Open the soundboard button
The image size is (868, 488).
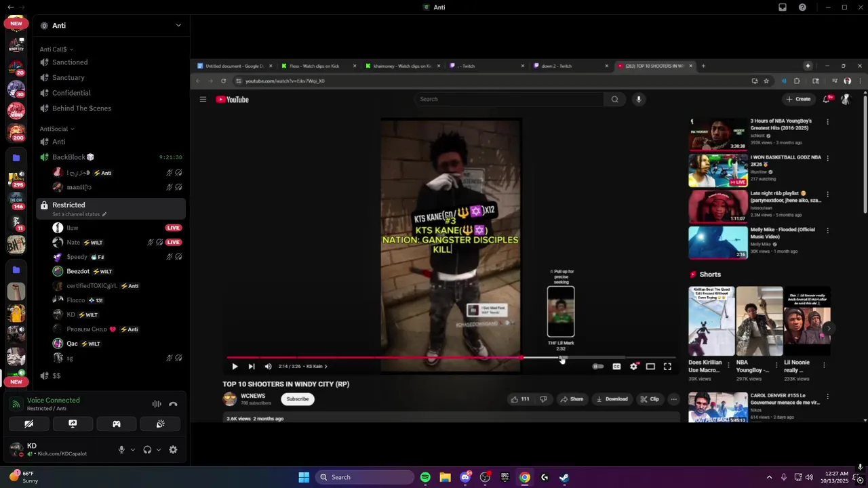[x=160, y=424]
